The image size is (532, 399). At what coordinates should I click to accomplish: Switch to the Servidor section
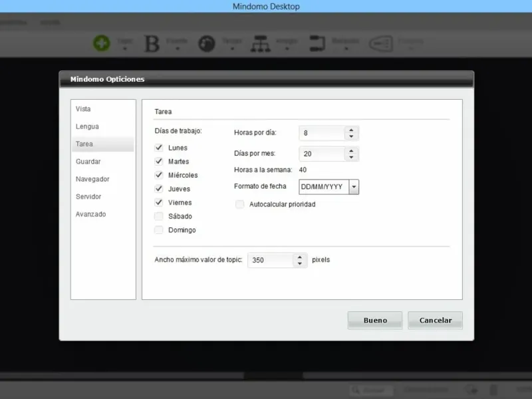[103, 197]
